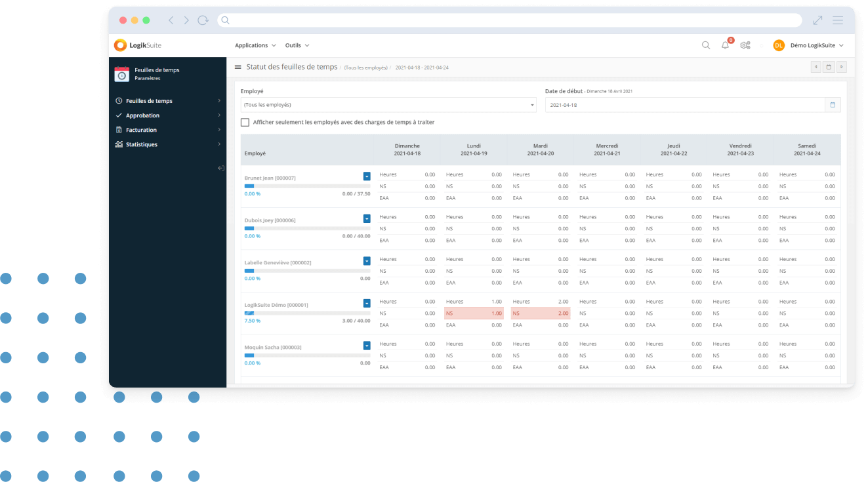Click the browser address bar
This screenshot has height=482, width=868.
pos(509,20)
